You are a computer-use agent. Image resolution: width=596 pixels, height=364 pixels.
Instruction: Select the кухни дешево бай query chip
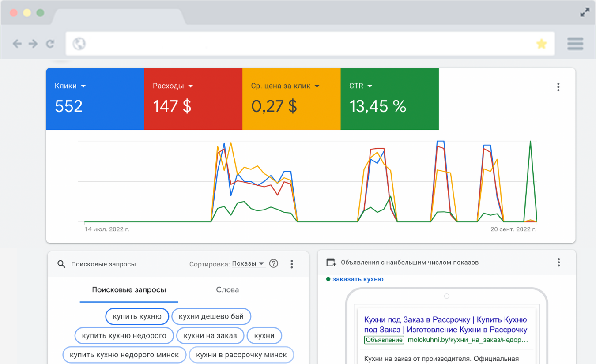pyautogui.click(x=211, y=316)
